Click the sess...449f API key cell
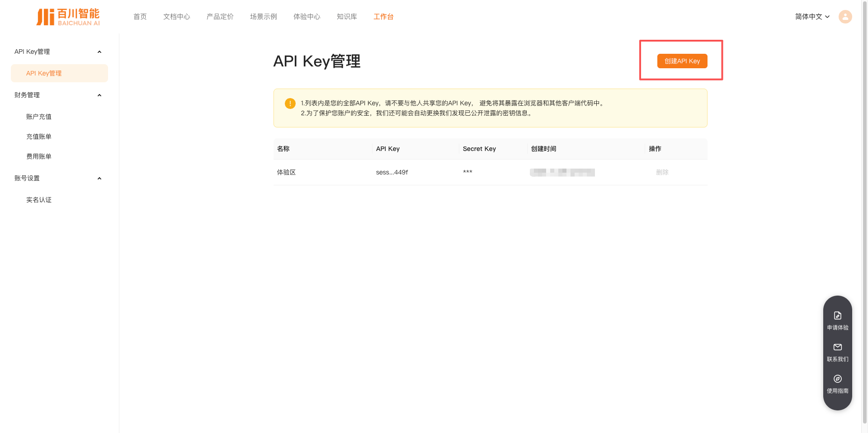Viewport: 868px width, 433px height. tap(392, 172)
